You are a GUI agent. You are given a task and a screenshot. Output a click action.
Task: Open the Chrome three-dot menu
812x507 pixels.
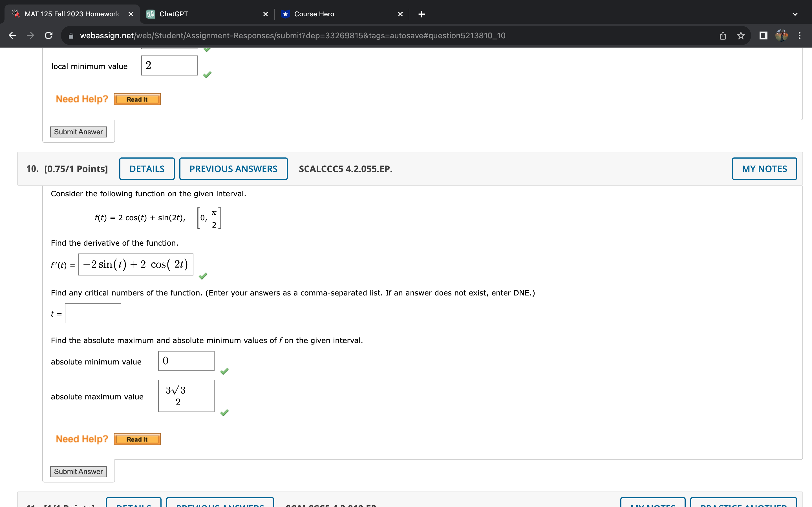(800, 35)
